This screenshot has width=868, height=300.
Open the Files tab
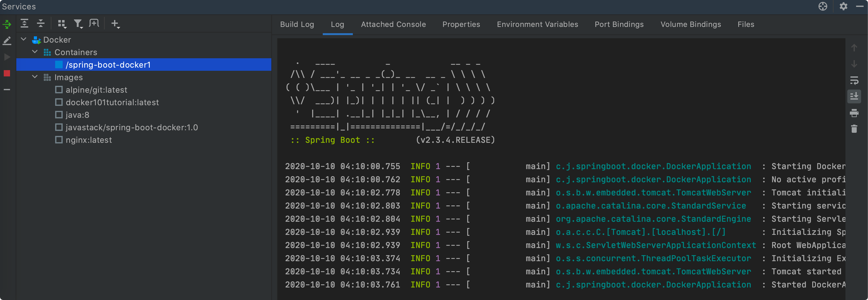point(746,24)
